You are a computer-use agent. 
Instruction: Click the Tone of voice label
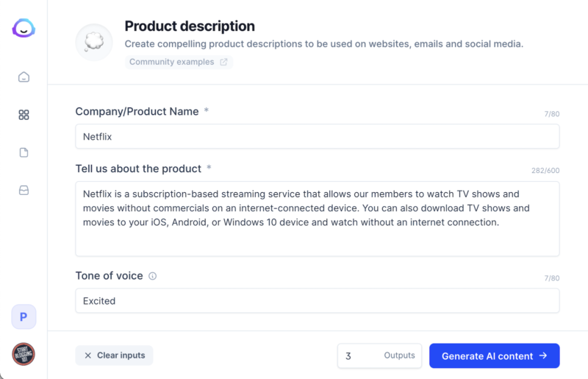pyautogui.click(x=109, y=276)
